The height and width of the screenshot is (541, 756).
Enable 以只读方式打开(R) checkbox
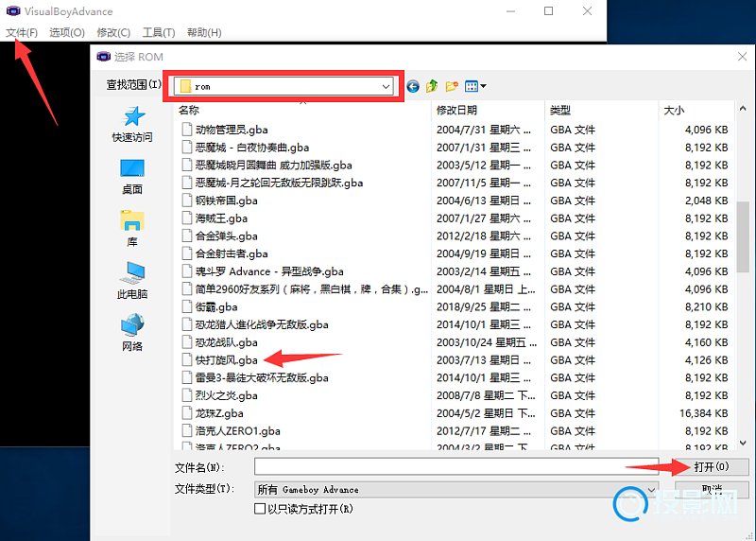pyautogui.click(x=259, y=509)
